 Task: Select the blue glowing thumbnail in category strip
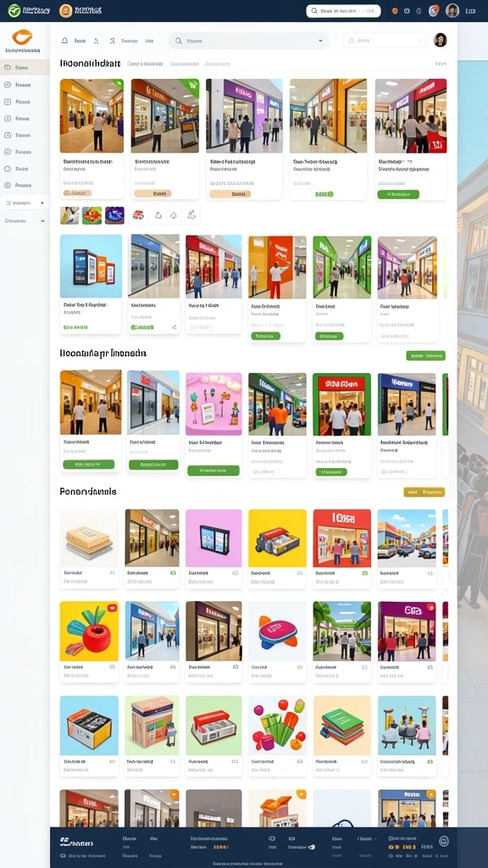(x=114, y=215)
